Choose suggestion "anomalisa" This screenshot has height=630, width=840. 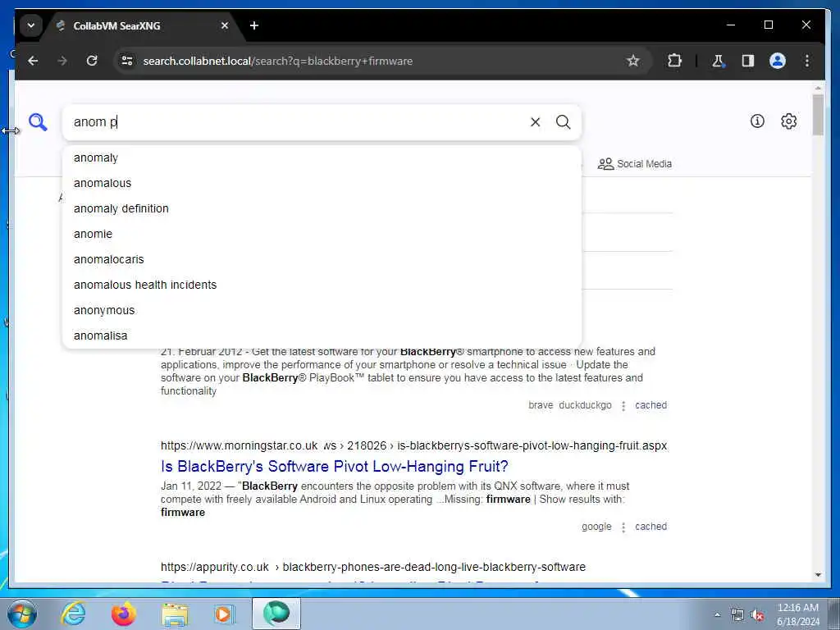tap(322, 336)
